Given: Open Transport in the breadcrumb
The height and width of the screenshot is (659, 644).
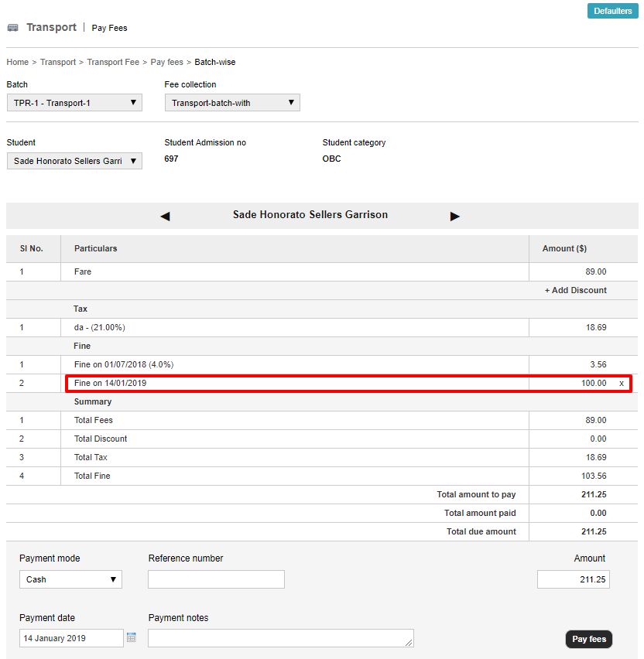Looking at the screenshot, I should pyautogui.click(x=58, y=62).
